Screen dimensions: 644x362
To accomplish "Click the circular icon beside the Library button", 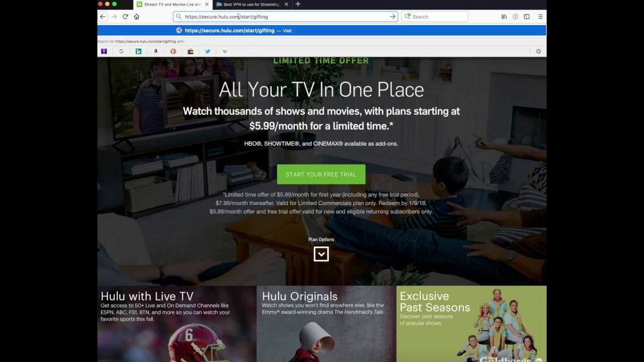I will point(515,17).
